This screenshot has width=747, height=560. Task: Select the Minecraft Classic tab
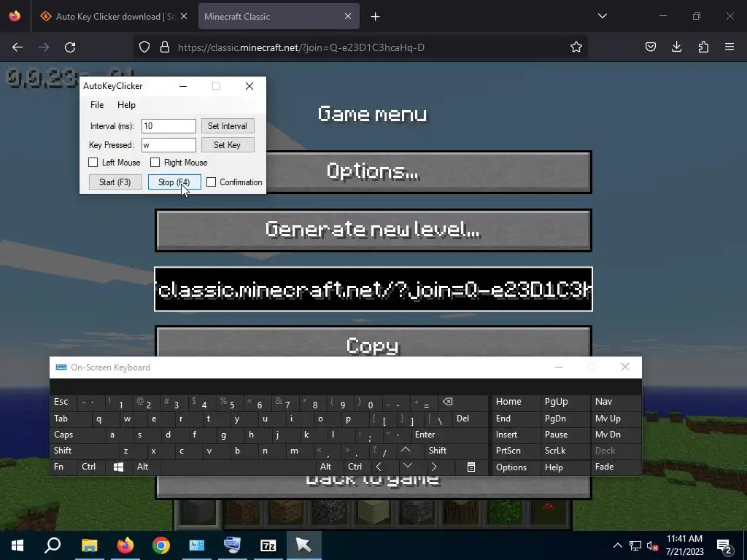(x=279, y=17)
